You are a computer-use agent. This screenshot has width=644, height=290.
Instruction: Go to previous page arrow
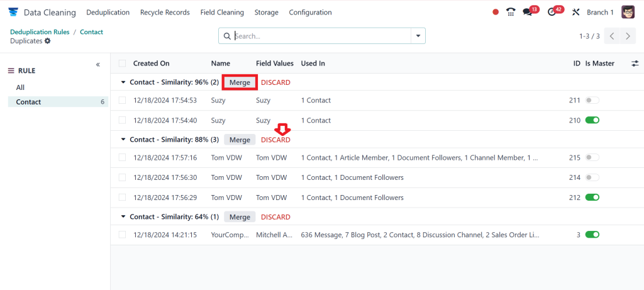tap(612, 36)
